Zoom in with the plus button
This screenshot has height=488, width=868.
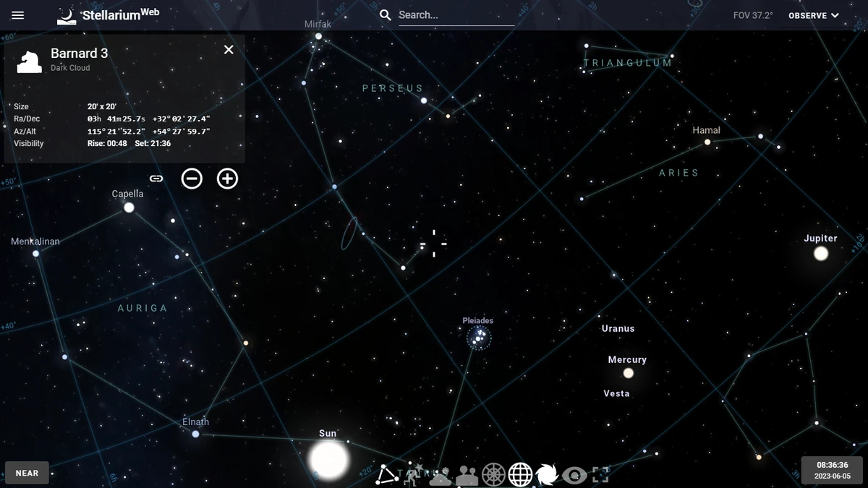[x=227, y=179]
